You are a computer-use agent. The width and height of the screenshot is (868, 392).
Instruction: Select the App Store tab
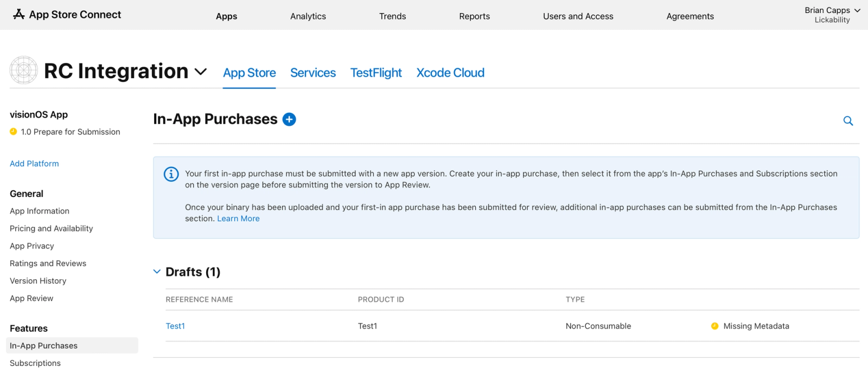coord(250,73)
